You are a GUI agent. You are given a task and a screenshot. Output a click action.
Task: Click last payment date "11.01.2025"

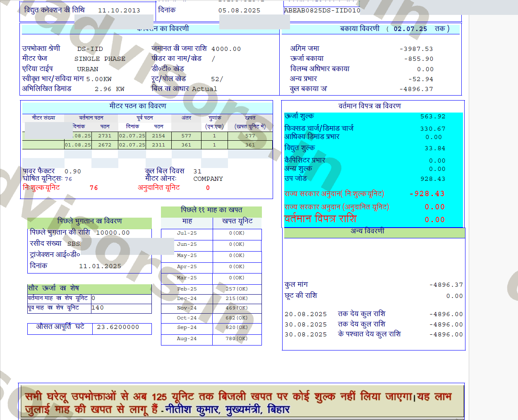click(100, 266)
